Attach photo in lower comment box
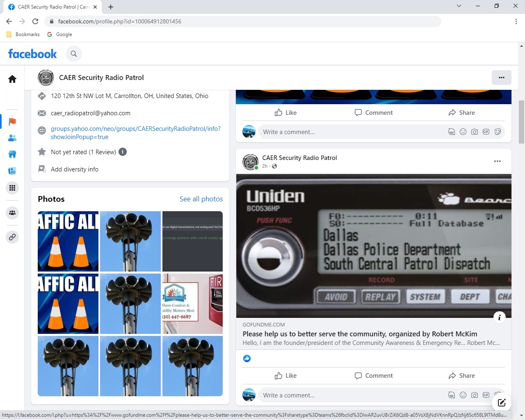Viewport: 525px width, 420px height. pyautogui.click(x=475, y=395)
